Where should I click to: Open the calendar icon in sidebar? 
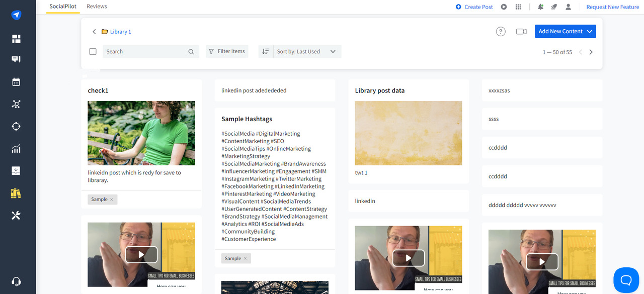coord(16,82)
